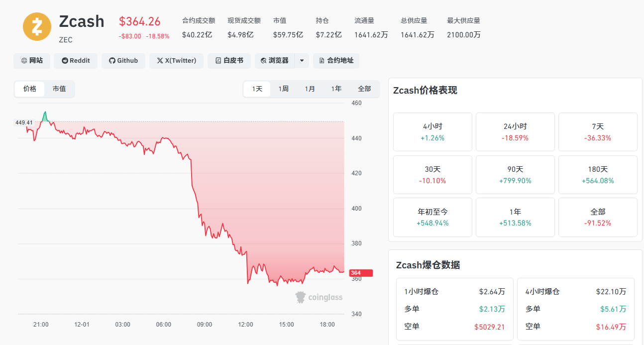Screen dimensions: 644x345
Task: Click the 最大供应量 value 2100.00万
Action: (x=464, y=35)
